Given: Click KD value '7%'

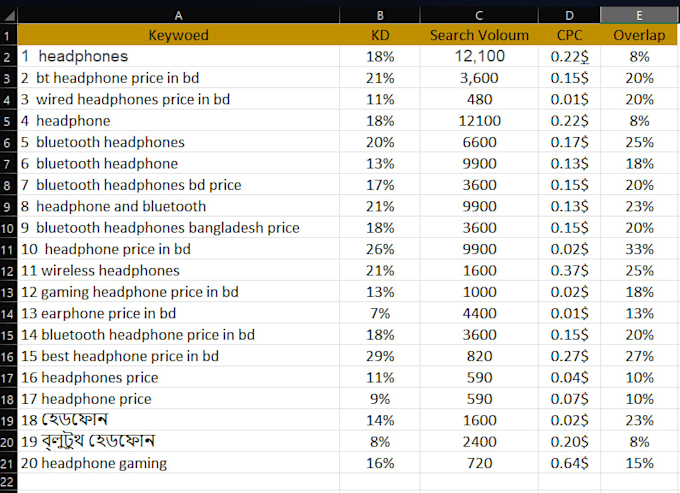Looking at the screenshot, I should 380,313.
